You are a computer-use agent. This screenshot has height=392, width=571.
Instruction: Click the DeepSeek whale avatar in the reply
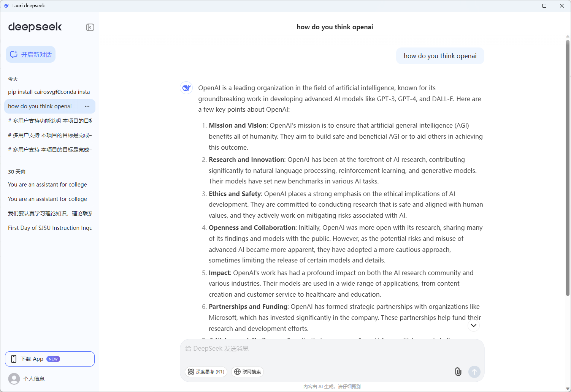[x=186, y=88]
